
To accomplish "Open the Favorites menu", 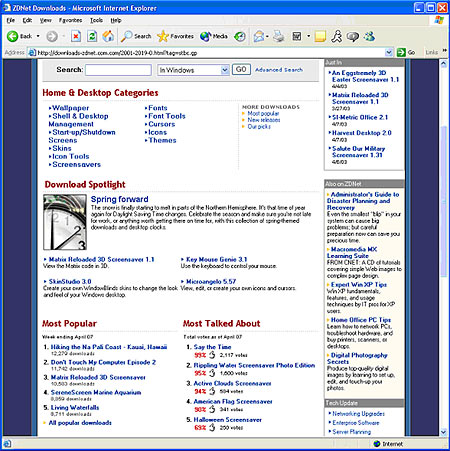I will click(70, 20).
